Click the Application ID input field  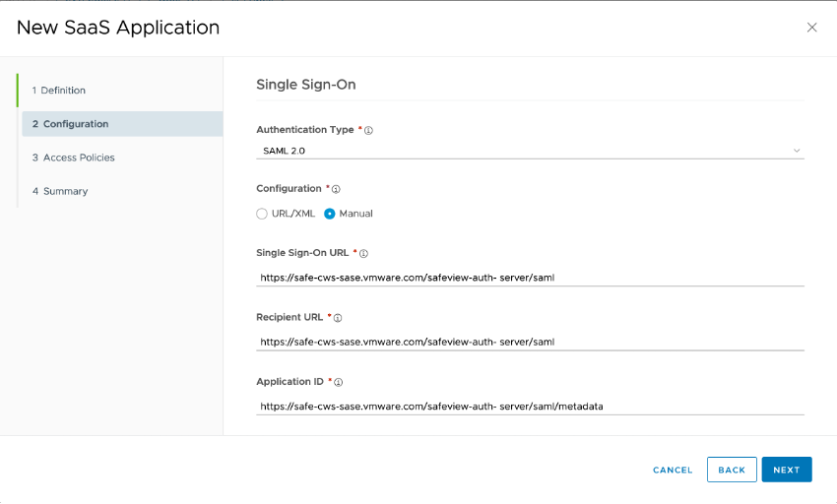(x=529, y=406)
